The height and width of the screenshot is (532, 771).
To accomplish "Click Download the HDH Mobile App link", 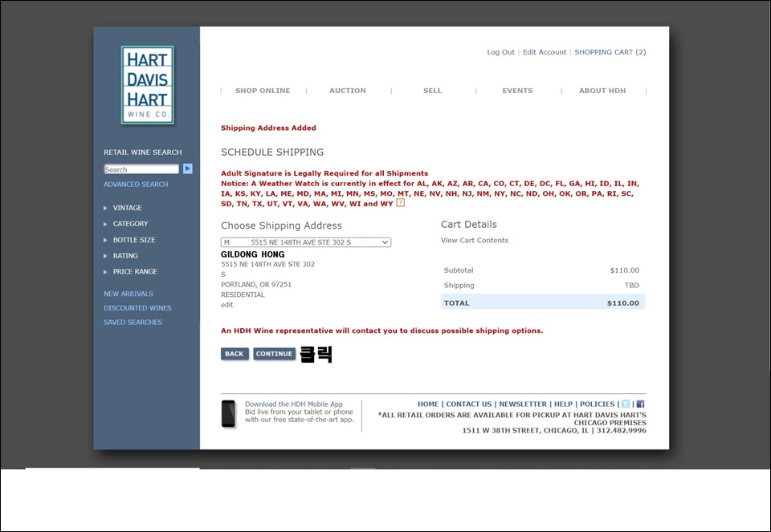I will click(x=294, y=404).
